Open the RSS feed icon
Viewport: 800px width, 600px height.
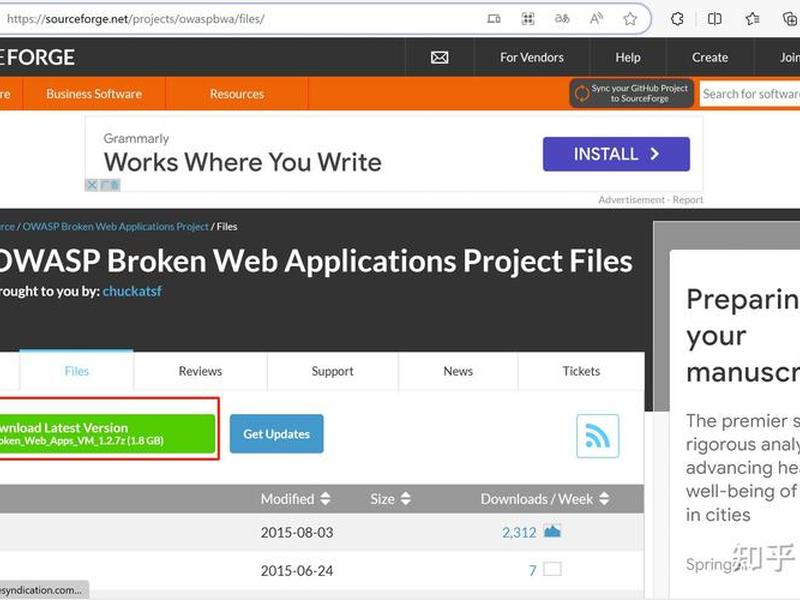(597, 436)
